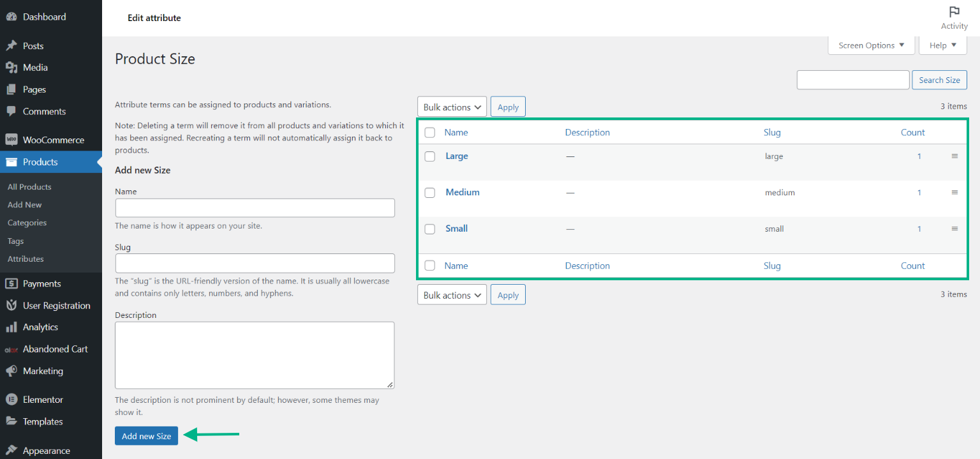
Task: Open Marketing via the megaphone icon
Action: pyautogui.click(x=13, y=371)
